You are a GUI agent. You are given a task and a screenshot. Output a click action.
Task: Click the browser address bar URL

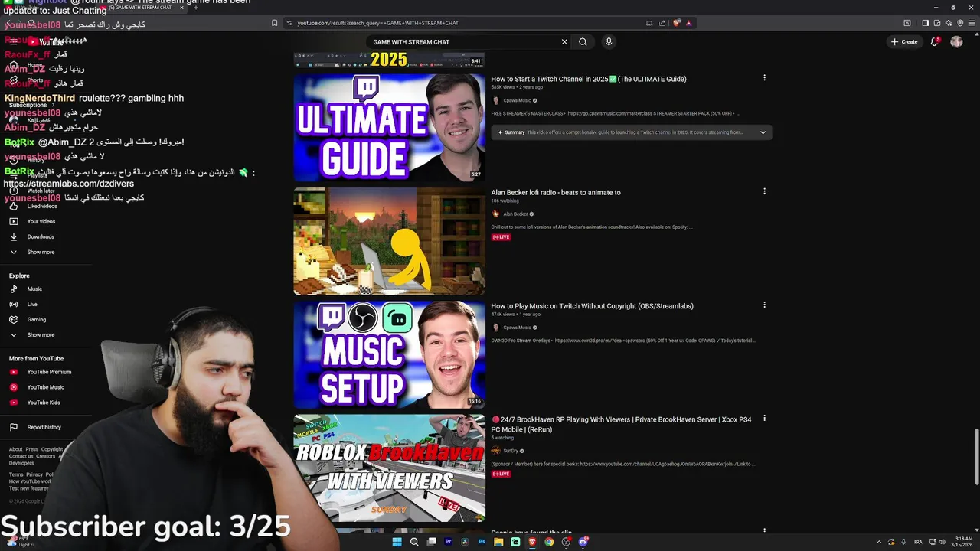[378, 23]
